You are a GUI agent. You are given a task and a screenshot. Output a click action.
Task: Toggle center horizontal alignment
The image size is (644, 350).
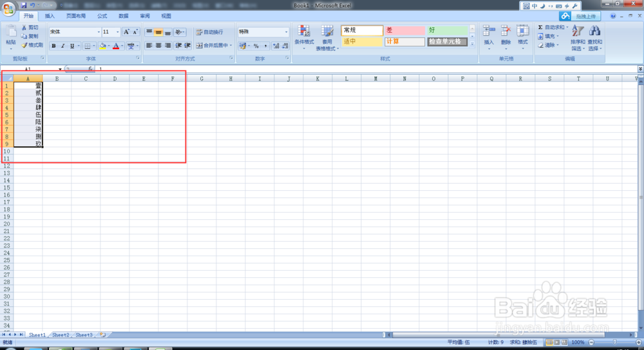[x=158, y=46]
